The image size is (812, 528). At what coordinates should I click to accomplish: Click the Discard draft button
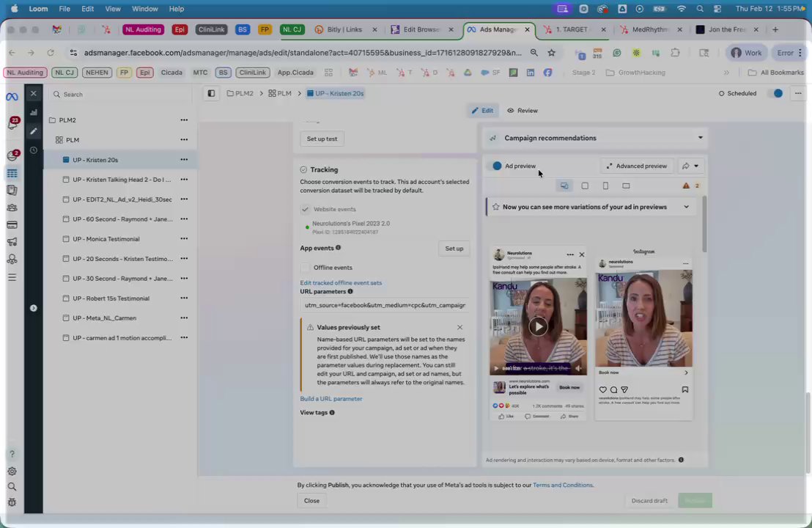[649, 501]
